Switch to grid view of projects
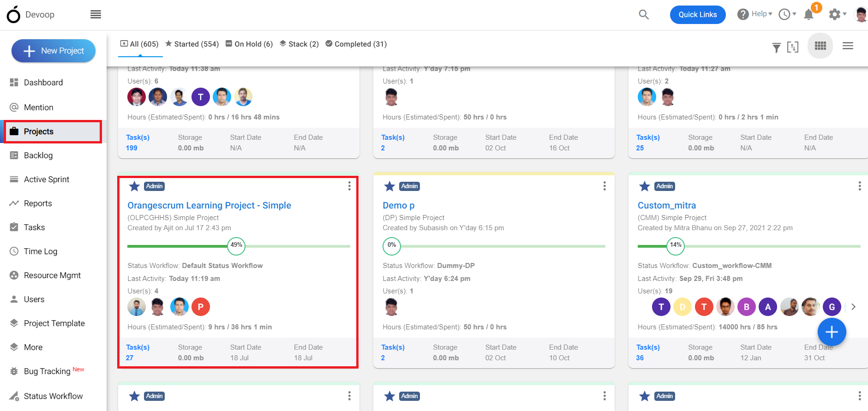Image resolution: width=868 pixels, height=411 pixels. tap(820, 46)
